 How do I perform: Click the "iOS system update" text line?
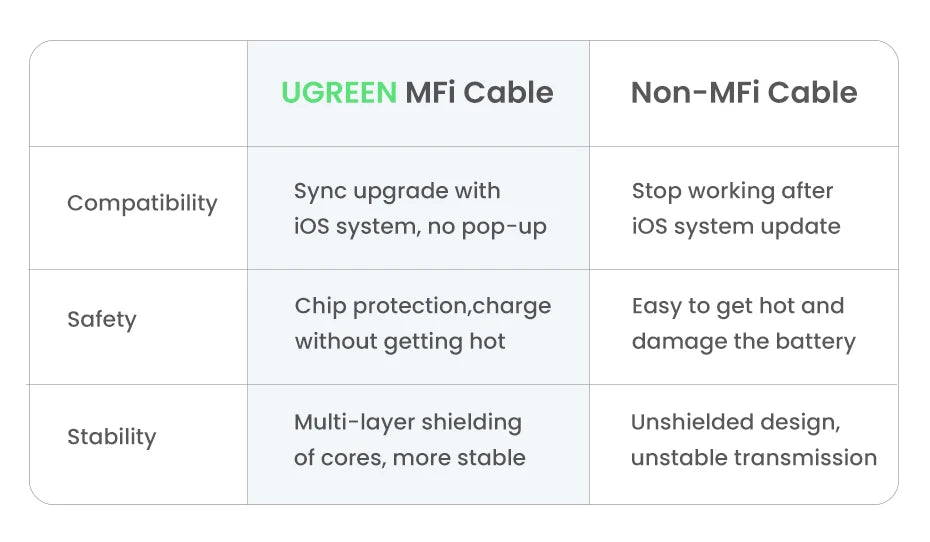736,227
